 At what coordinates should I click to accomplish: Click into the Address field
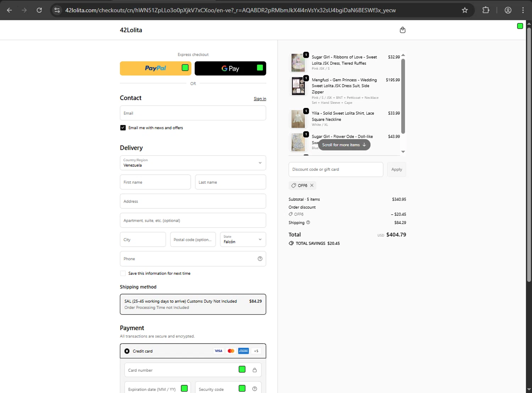[x=193, y=201]
